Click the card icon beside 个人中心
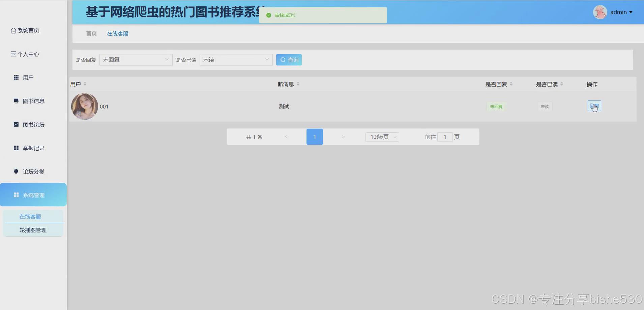Viewport: 644px width, 310px height. (13, 54)
